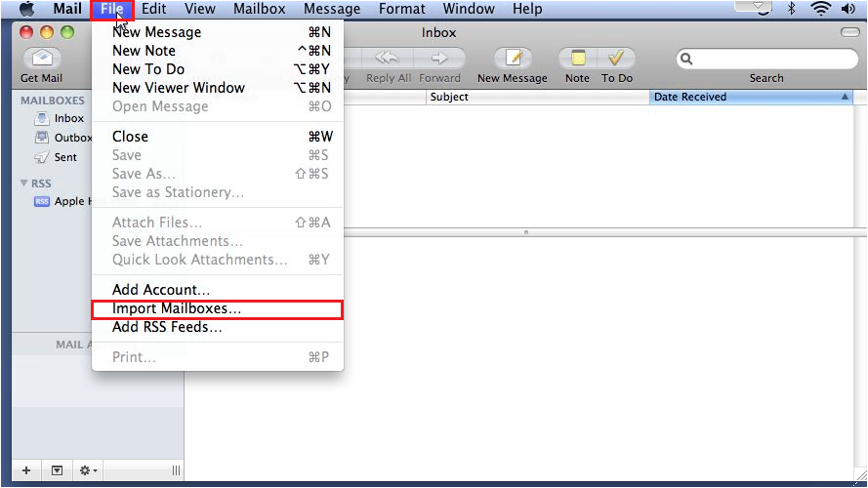Click the volume speaker icon
The width and height of the screenshot is (868, 488).
click(x=848, y=9)
